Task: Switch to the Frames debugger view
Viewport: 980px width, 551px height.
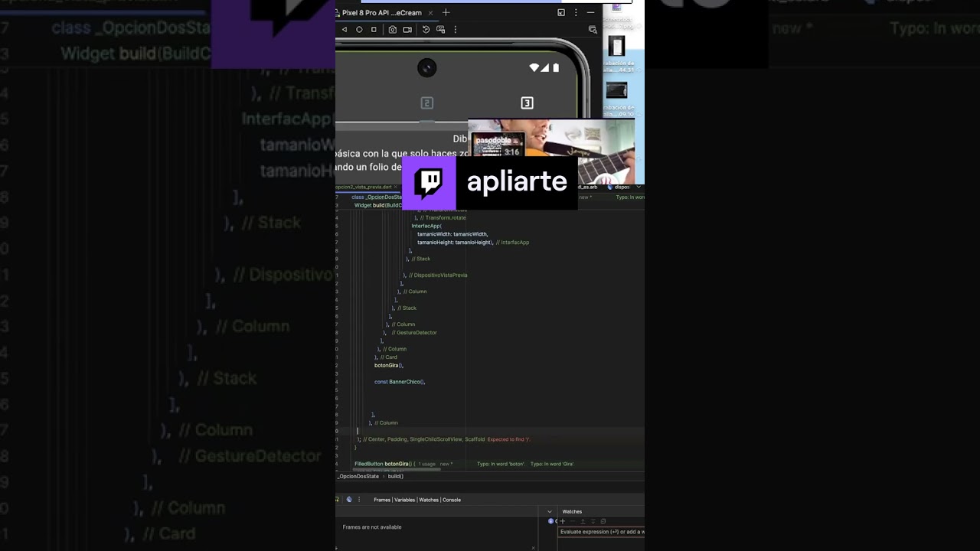Action: (382, 500)
